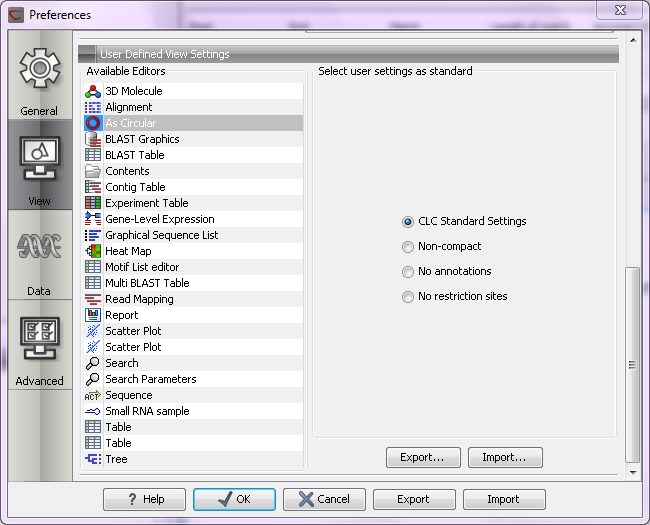Viewport: 650px width, 525px height.
Task: Click the Sequence ACT icon
Action: point(93,395)
